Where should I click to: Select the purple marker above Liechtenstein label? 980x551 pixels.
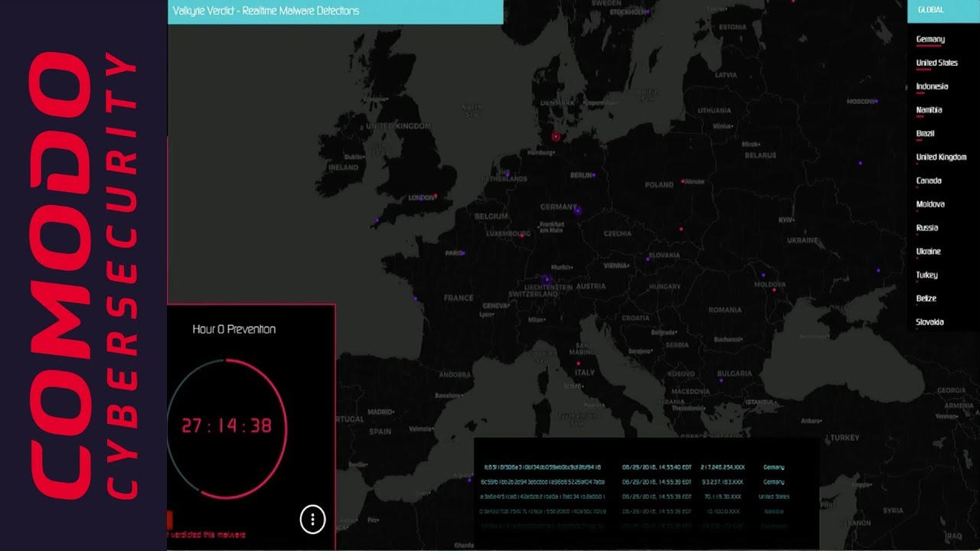click(x=546, y=279)
